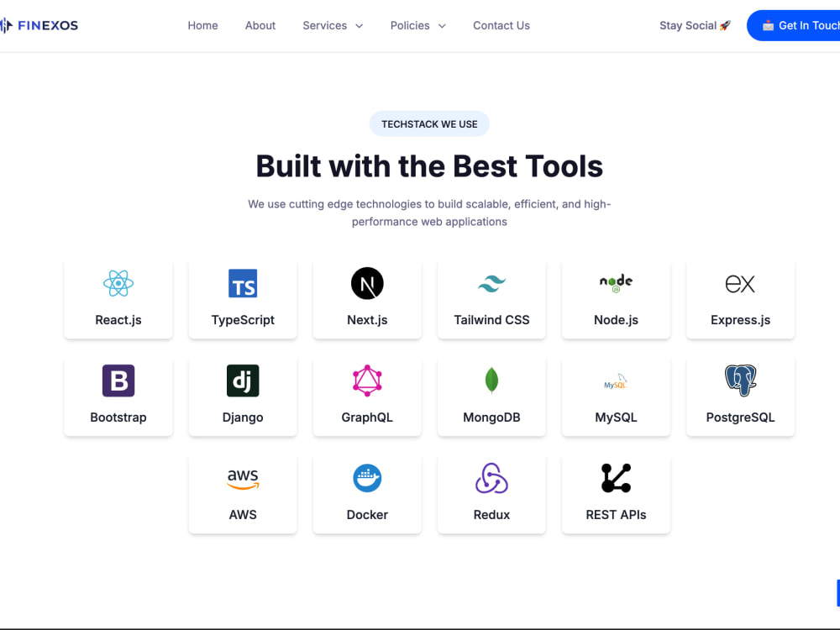Click the Stay Social link
The width and height of the screenshot is (840, 630).
pyautogui.click(x=695, y=25)
